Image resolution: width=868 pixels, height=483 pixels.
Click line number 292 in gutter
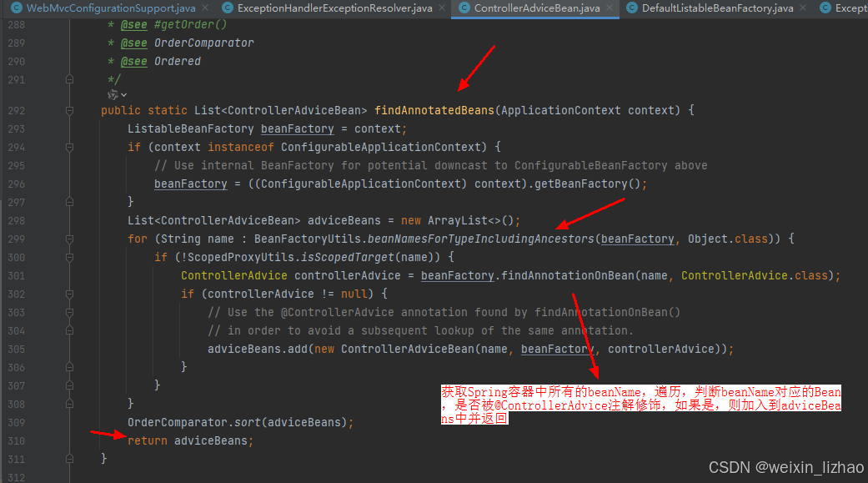pos(16,111)
